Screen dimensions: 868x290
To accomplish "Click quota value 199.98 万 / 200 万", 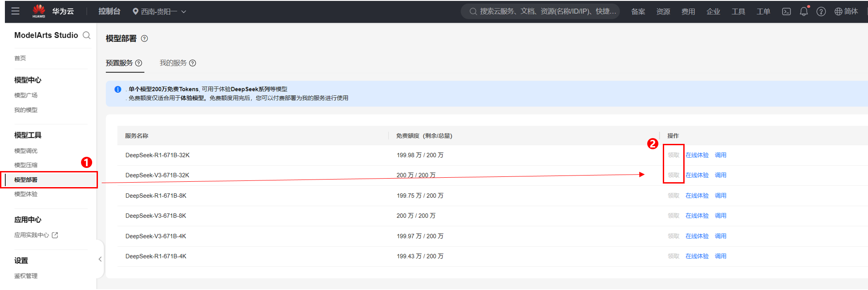I will [x=420, y=155].
